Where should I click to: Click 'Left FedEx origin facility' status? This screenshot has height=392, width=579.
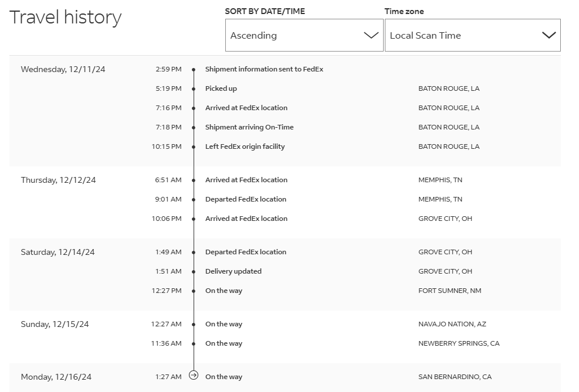point(245,146)
